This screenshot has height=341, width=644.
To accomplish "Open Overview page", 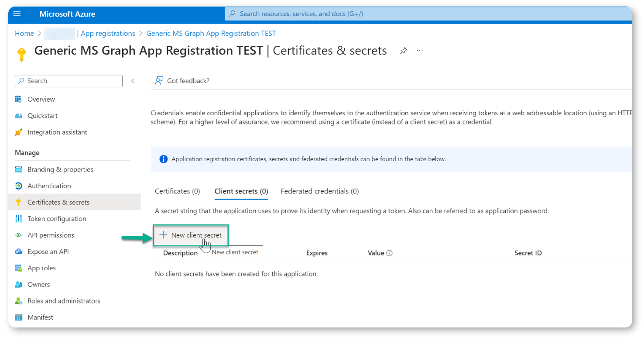I will (41, 100).
